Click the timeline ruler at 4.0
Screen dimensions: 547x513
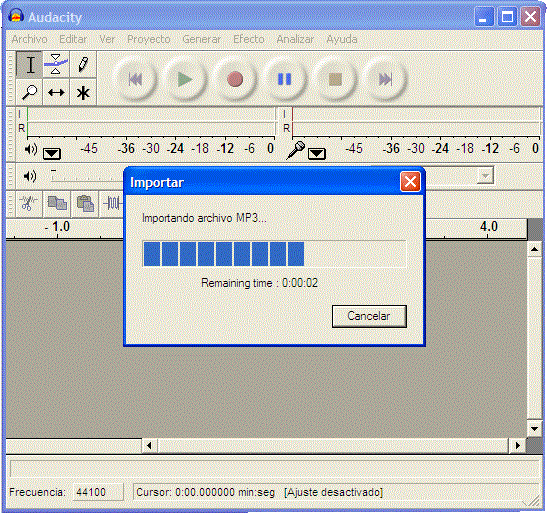[488, 227]
